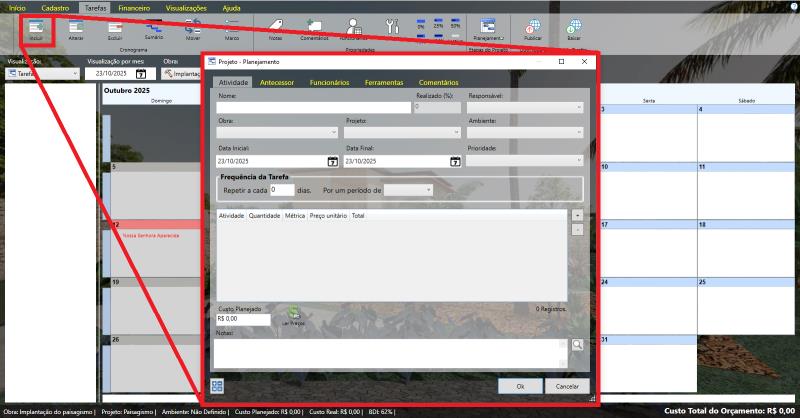Viewport: 800px width, 418px height.
Task: Open the Financeiro ribbon tab
Action: tap(134, 7)
